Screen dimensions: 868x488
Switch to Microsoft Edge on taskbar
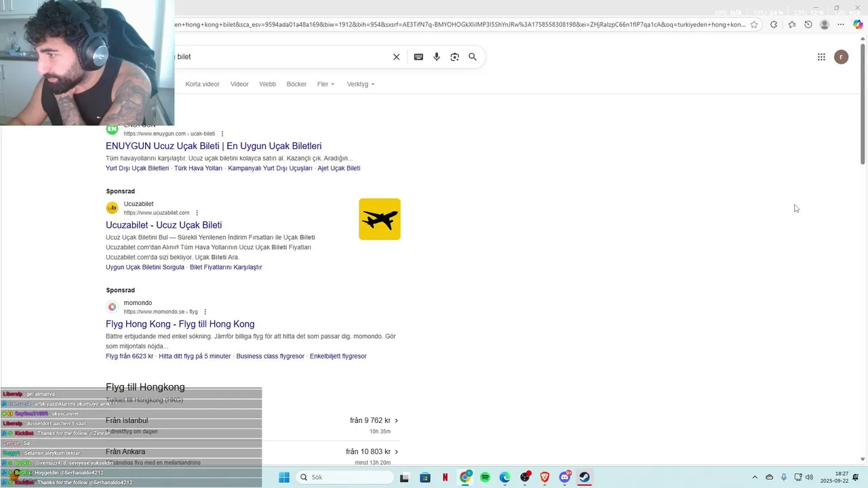(505, 477)
